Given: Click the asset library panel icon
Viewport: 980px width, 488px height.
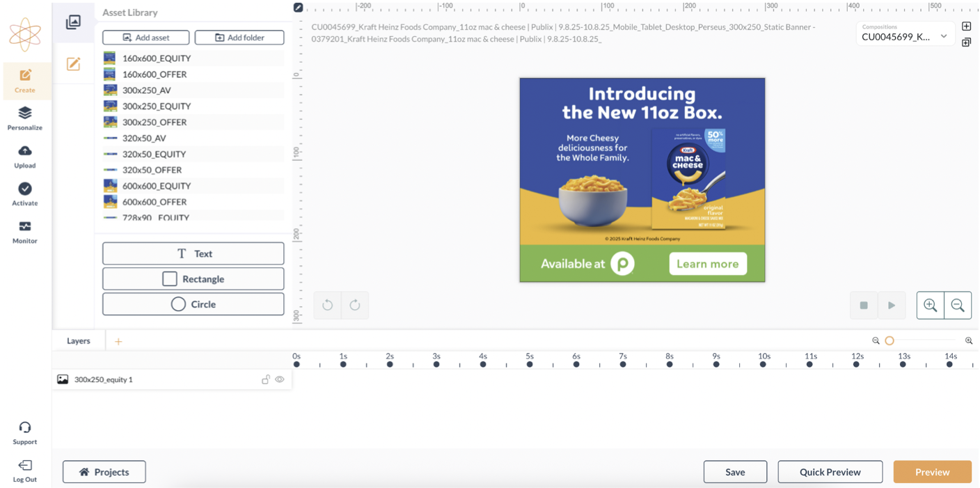Looking at the screenshot, I should [73, 22].
